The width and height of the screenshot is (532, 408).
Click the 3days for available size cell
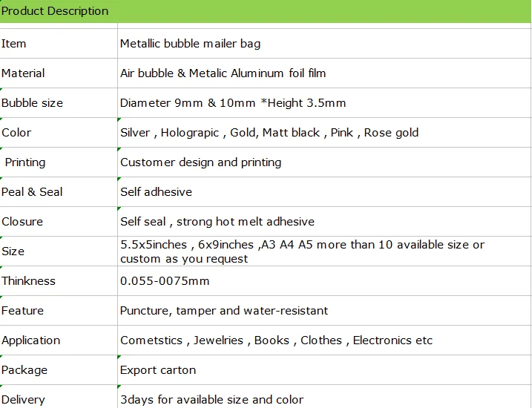point(211,399)
